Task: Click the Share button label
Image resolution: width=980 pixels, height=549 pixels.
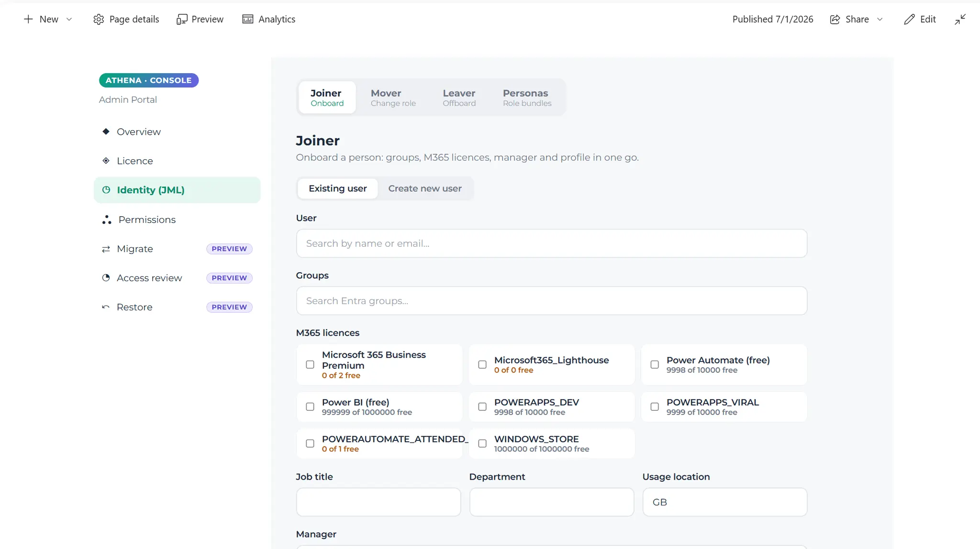Action: coord(857,19)
